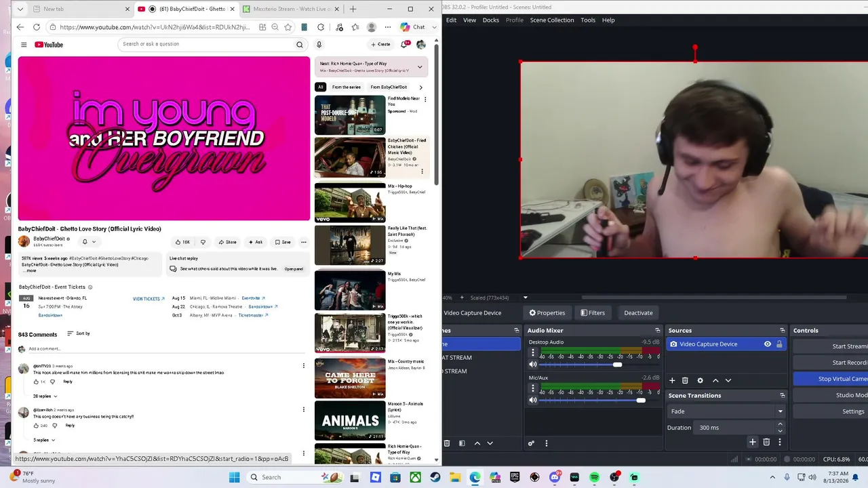868x488 pixels.
Task: Dislike the Ghetto Love Story video
Action: (x=202, y=242)
